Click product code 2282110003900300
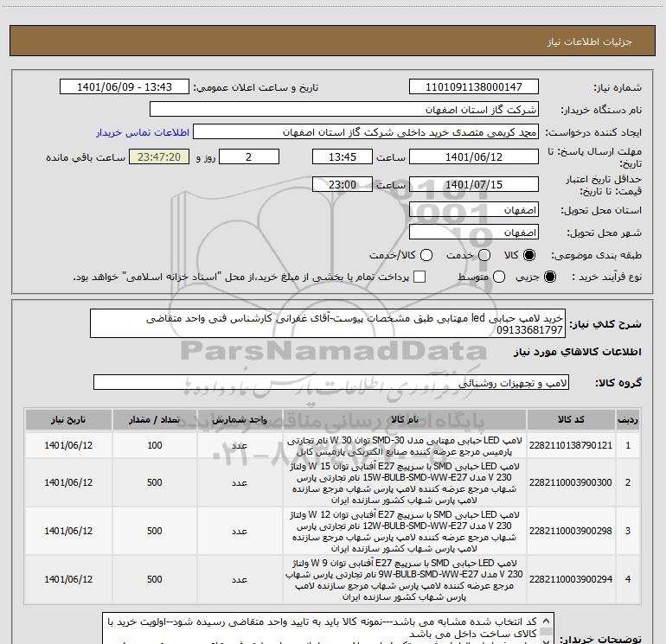Screen dimensions: 666x644 571,482
